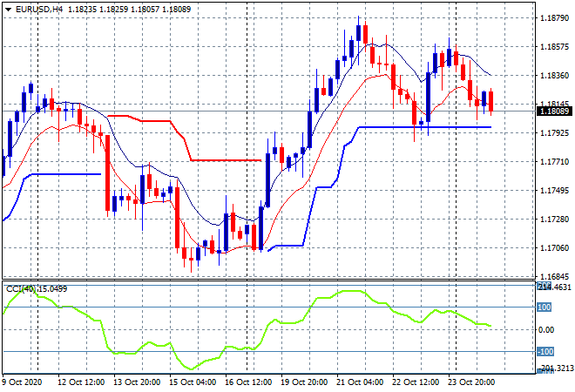The image size is (575, 392).
Task: Click the 22 Oct 12:00 time label
Action: [x=416, y=382]
